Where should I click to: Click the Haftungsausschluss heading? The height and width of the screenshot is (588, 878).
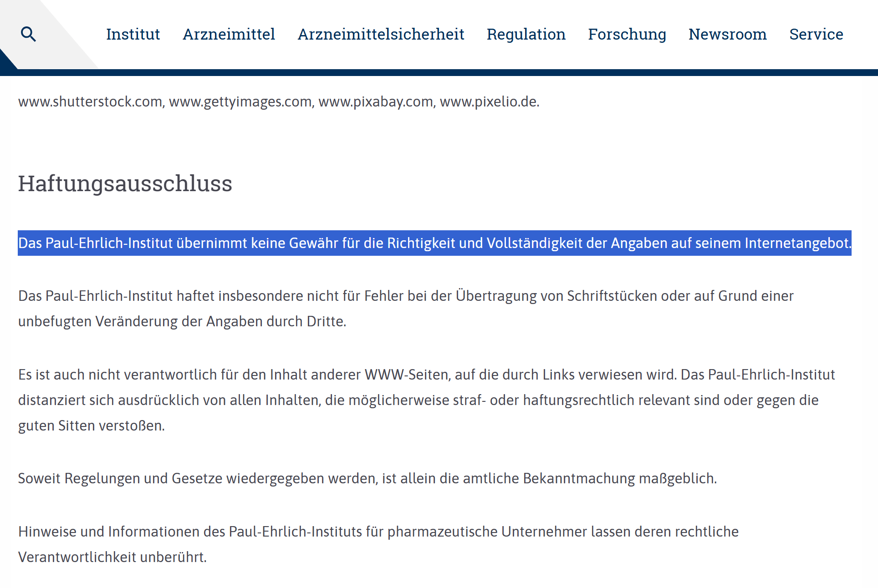125,184
